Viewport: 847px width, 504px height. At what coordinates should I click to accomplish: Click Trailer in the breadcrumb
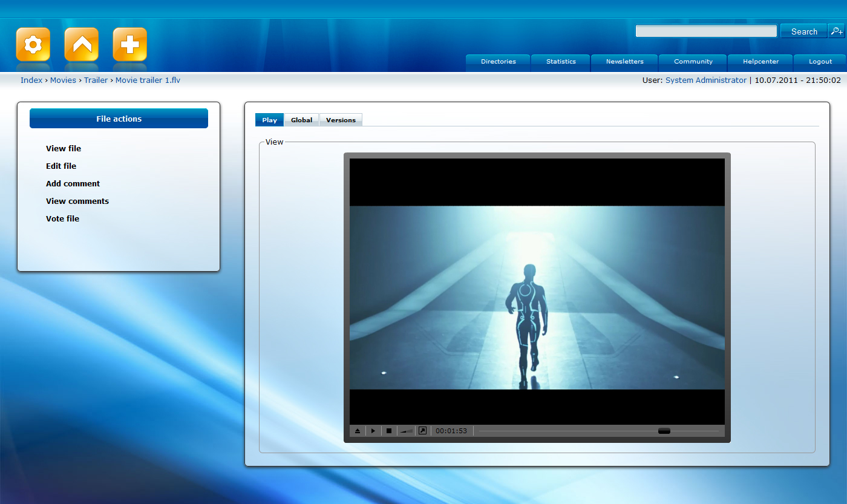[x=96, y=80]
